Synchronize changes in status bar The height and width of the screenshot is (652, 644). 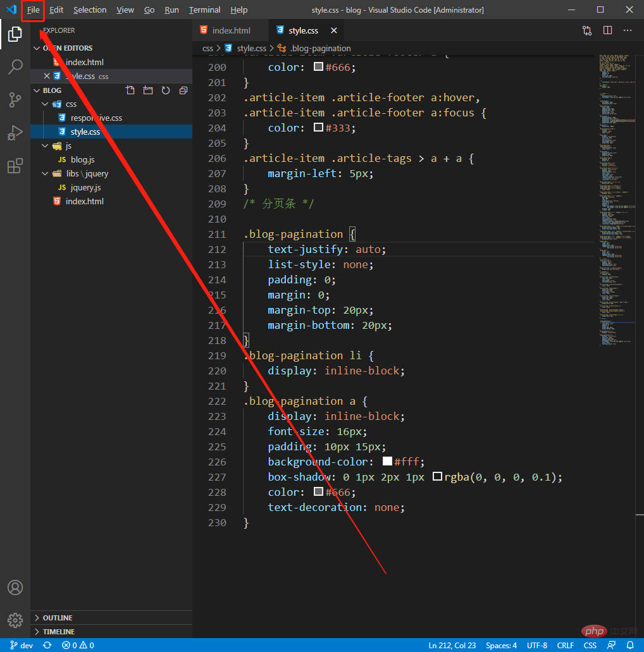(47, 645)
